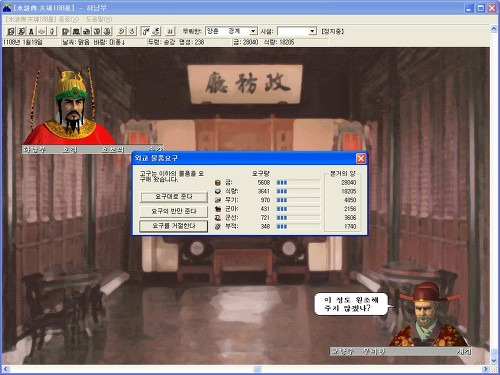Click the fifth icon ending the first toolbar group
The height and width of the screenshot is (375, 500).
[52, 31]
